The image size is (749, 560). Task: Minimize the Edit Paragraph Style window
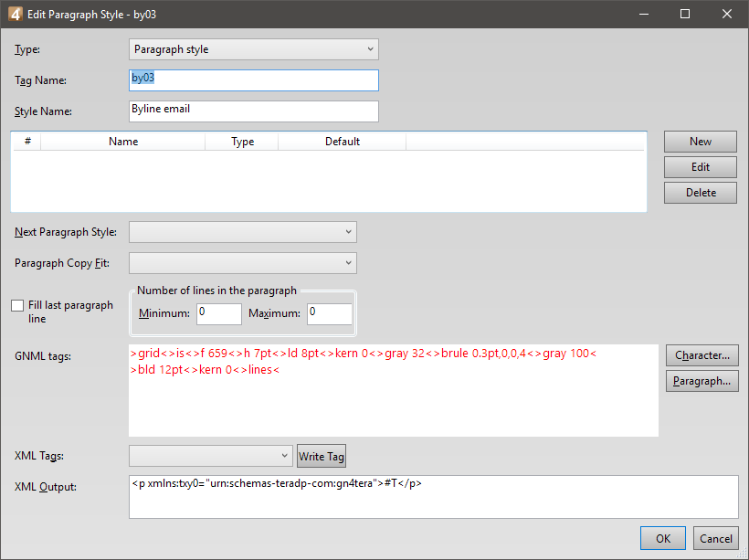(x=644, y=15)
